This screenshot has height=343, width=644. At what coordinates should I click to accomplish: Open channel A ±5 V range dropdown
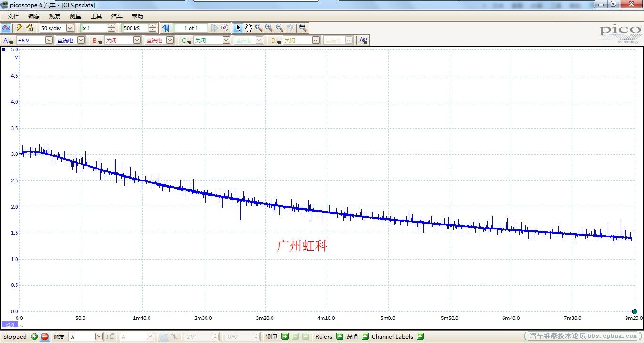click(x=49, y=41)
